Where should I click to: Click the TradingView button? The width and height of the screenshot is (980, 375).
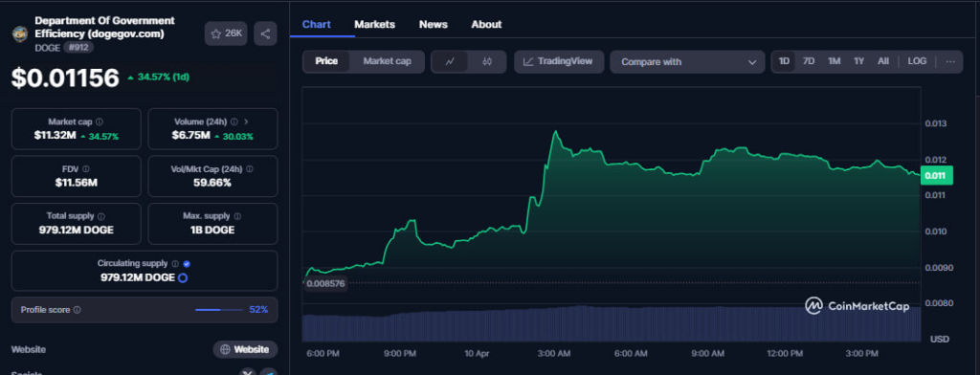[x=559, y=62]
